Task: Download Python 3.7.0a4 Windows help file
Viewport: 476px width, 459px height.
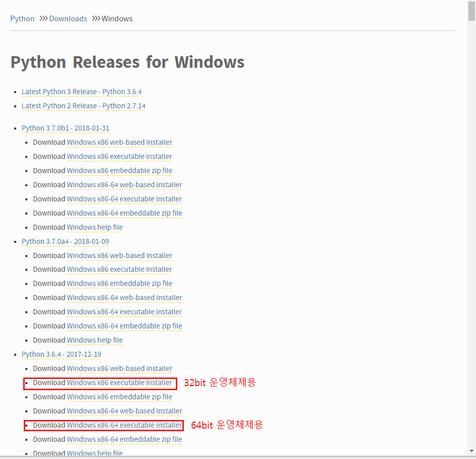Action: pyautogui.click(x=95, y=340)
